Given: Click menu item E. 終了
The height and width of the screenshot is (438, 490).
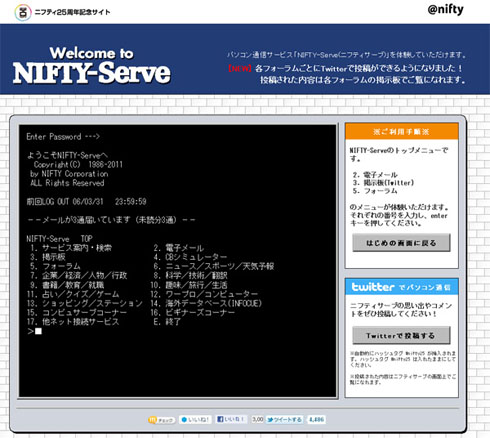Looking at the screenshot, I should pyautogui.click(x=167, y=322).
